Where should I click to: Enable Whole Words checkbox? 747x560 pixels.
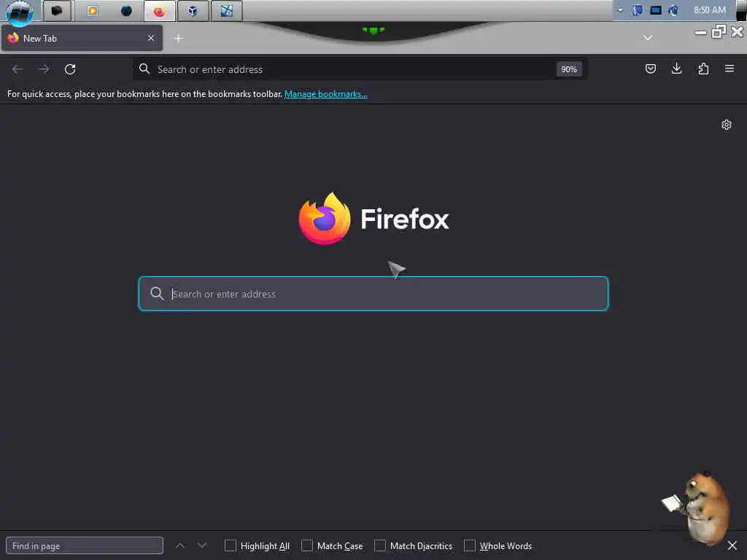click(470, 545)
